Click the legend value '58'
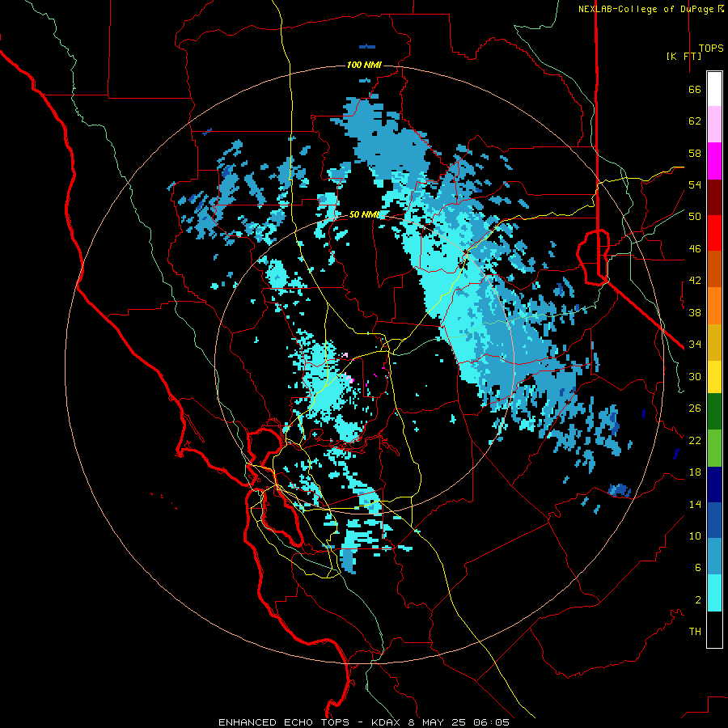The image size is (728, 728). 695,153
